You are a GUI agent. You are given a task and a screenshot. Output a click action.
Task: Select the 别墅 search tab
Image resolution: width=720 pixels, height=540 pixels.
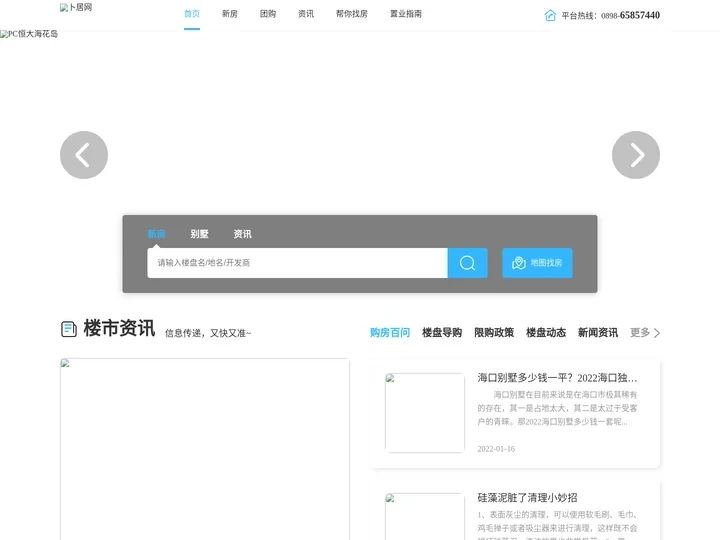click(x=199, y=234)
